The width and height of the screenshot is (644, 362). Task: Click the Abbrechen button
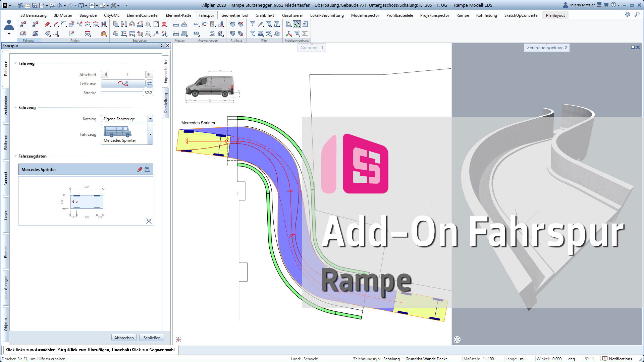coord(124,338)
